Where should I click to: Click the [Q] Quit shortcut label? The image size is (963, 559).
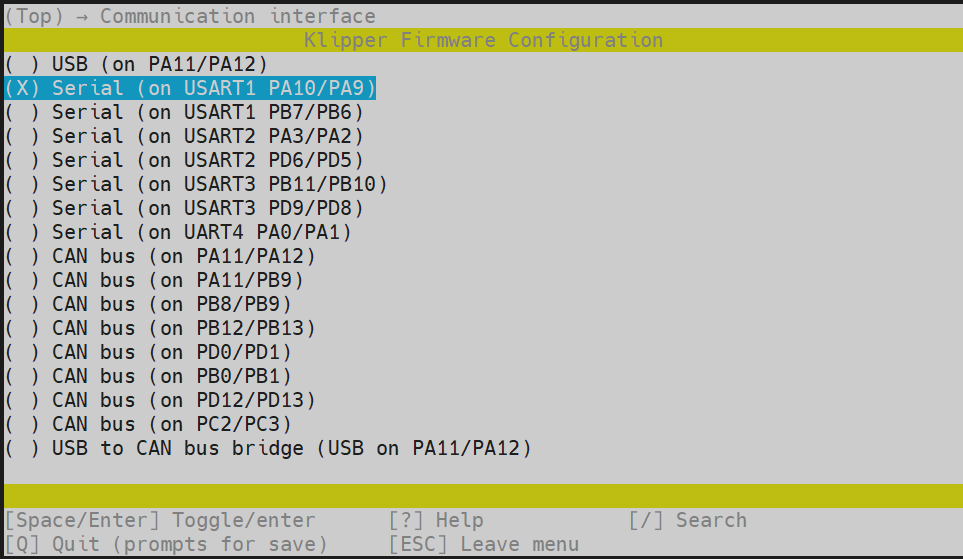pos(166,544)
